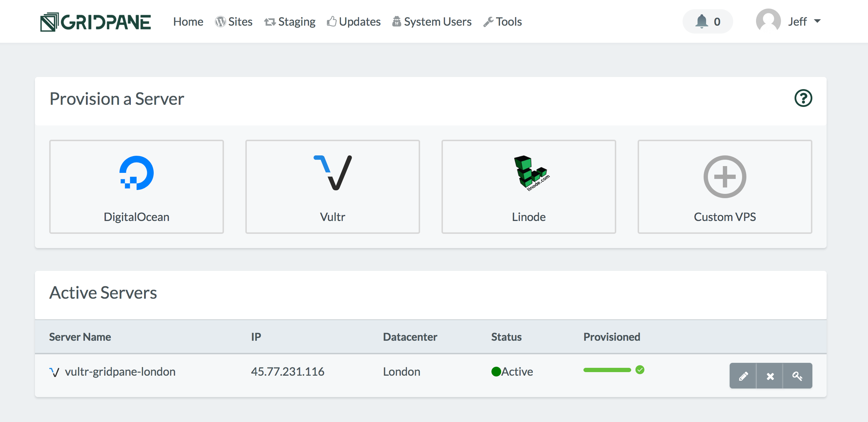Click the Datacenter column header

coord(410,337)
